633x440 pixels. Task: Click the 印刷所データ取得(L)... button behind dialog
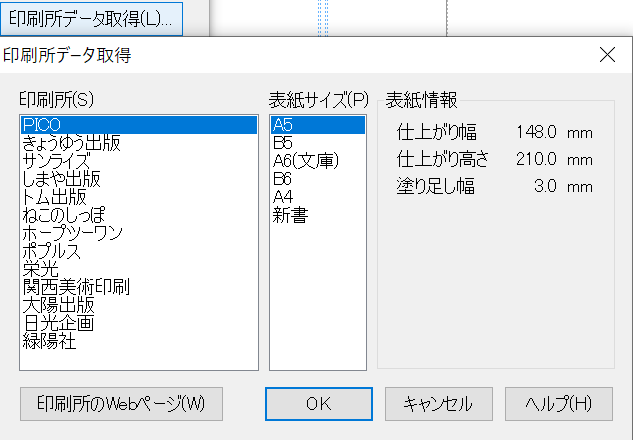[x=92, y=19]
